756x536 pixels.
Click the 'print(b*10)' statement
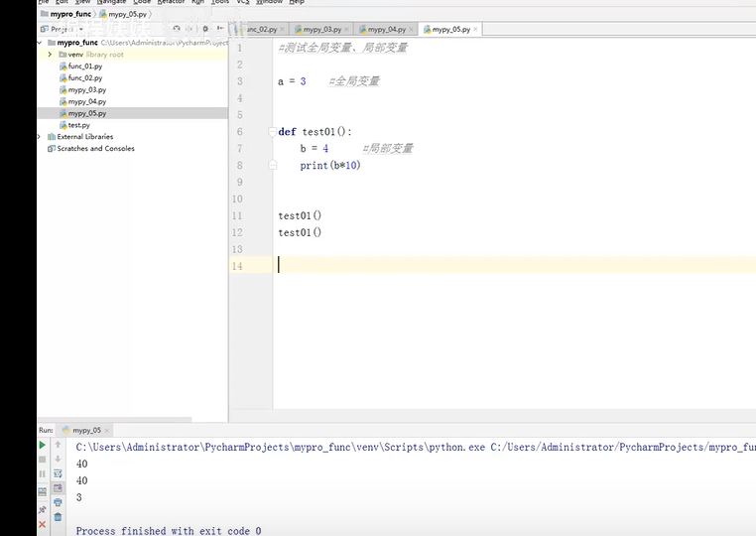pos(330,166)
